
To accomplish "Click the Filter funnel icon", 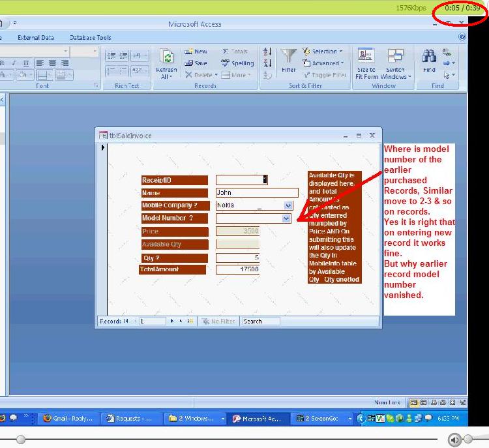I will click(288, 56).
